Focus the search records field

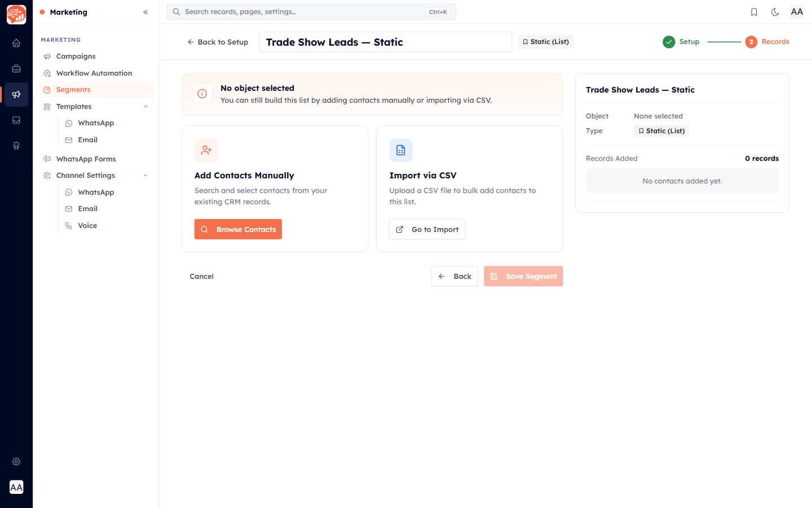point(311,12)
